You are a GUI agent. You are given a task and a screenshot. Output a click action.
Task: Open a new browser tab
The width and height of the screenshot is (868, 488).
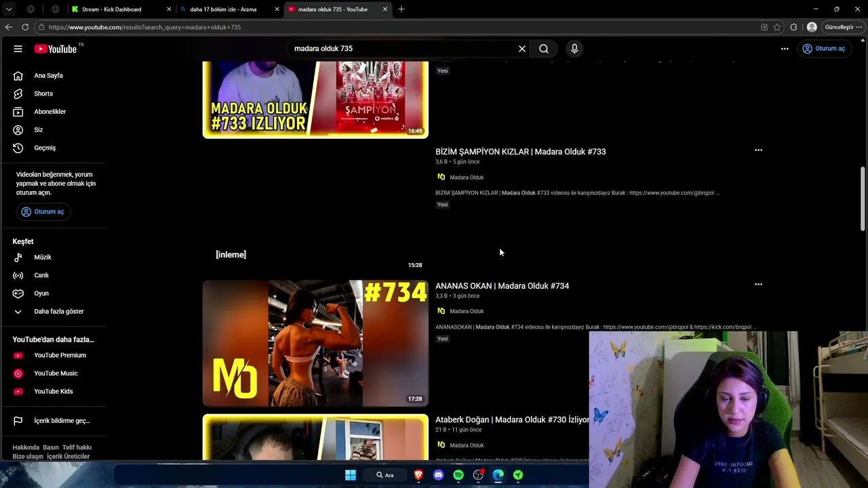(401, 9)
